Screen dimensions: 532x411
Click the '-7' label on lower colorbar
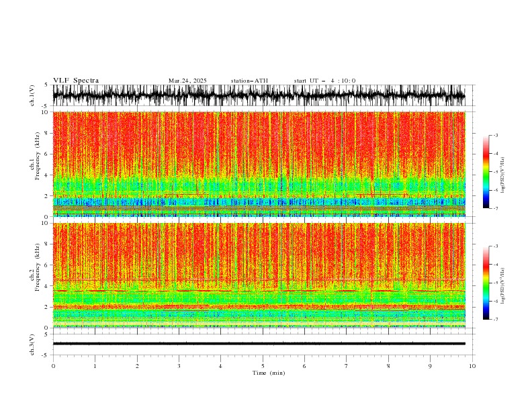pos(495,320)
